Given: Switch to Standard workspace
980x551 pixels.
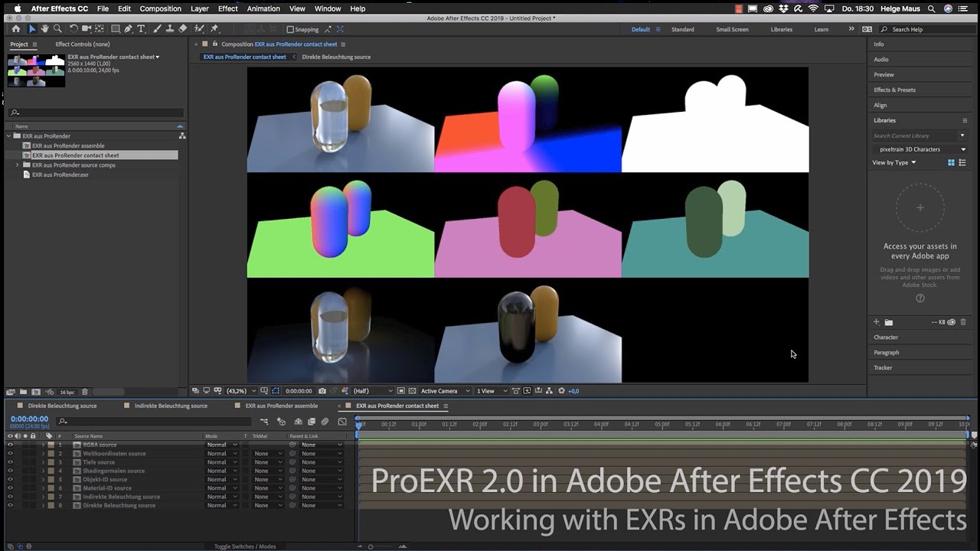Looking at the screenshot, I should coord(683,29).
